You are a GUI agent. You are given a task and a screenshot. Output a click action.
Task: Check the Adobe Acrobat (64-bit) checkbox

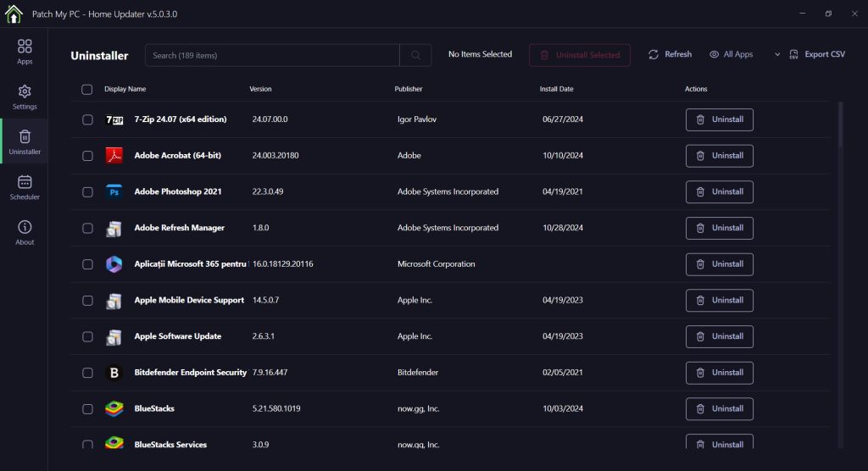tap(87, 156)
